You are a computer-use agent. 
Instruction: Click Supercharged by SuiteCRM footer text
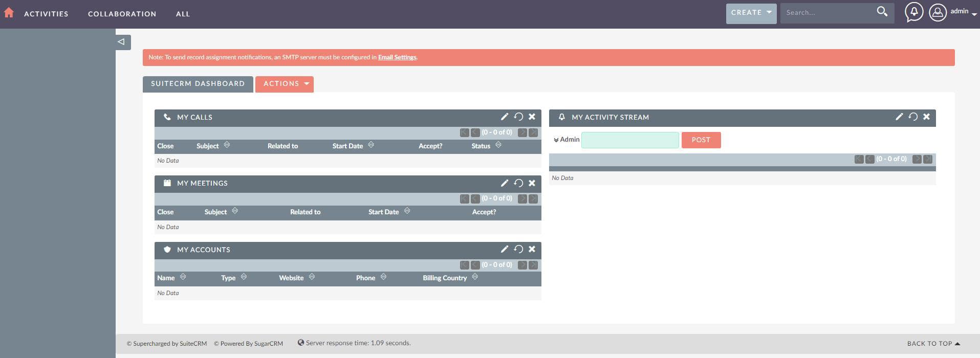(167, 344)
